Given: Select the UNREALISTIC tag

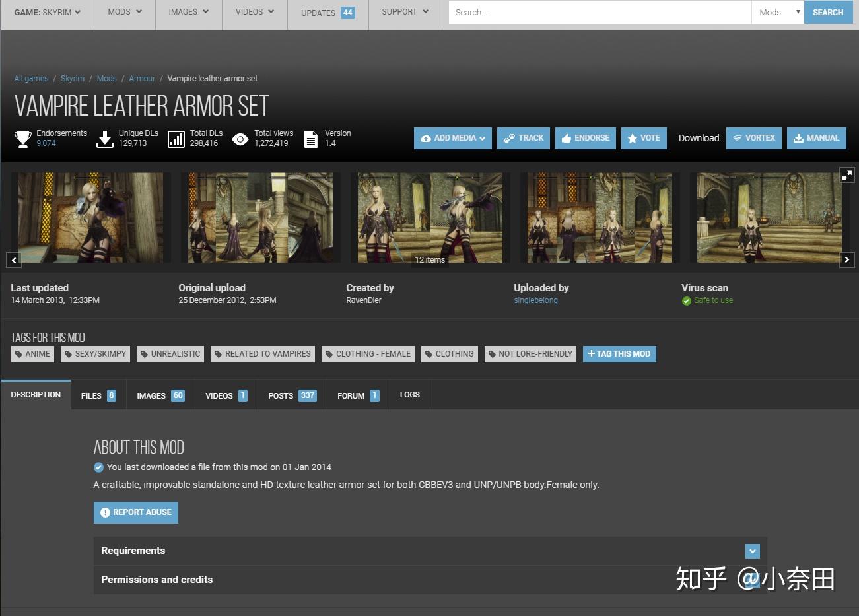Looking at the screenshot, I should pos(170,354).
